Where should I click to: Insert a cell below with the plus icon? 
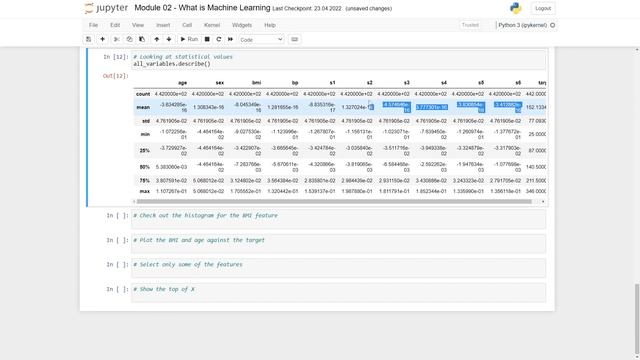coord(102,39)
